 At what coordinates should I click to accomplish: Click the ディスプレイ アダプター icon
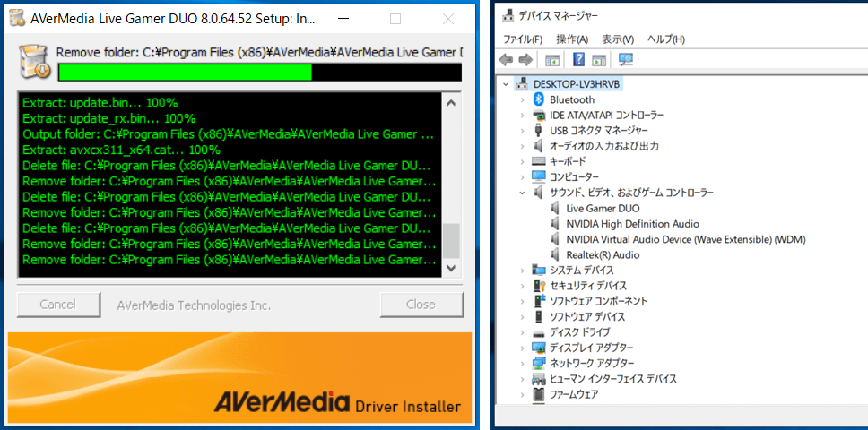pyautogui.click(x=539, y=348)
